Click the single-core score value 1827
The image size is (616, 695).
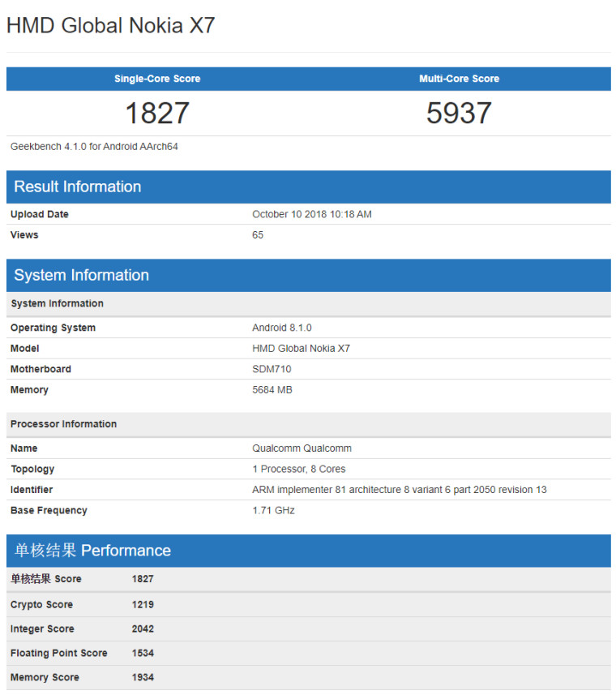[x=157, y=113]
